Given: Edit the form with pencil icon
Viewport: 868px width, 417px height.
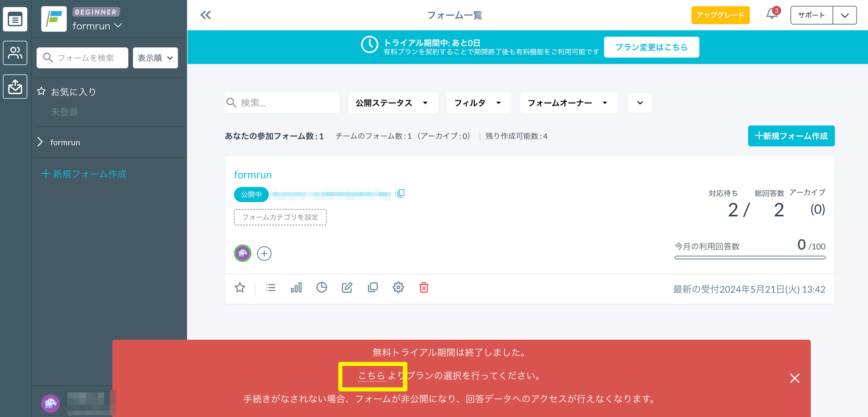Looking at the screenshot, I should pyautogui.click(x=347, y=288).
